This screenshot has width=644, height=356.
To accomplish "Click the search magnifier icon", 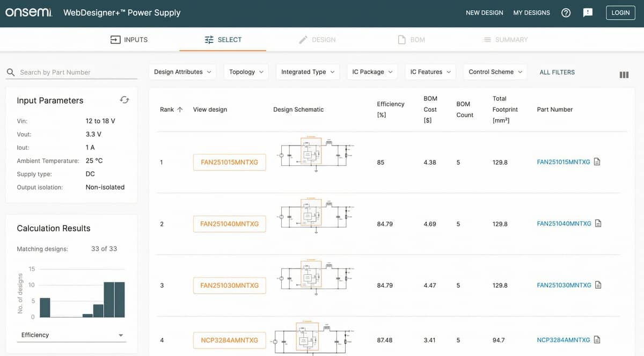I will click(11, 72).
